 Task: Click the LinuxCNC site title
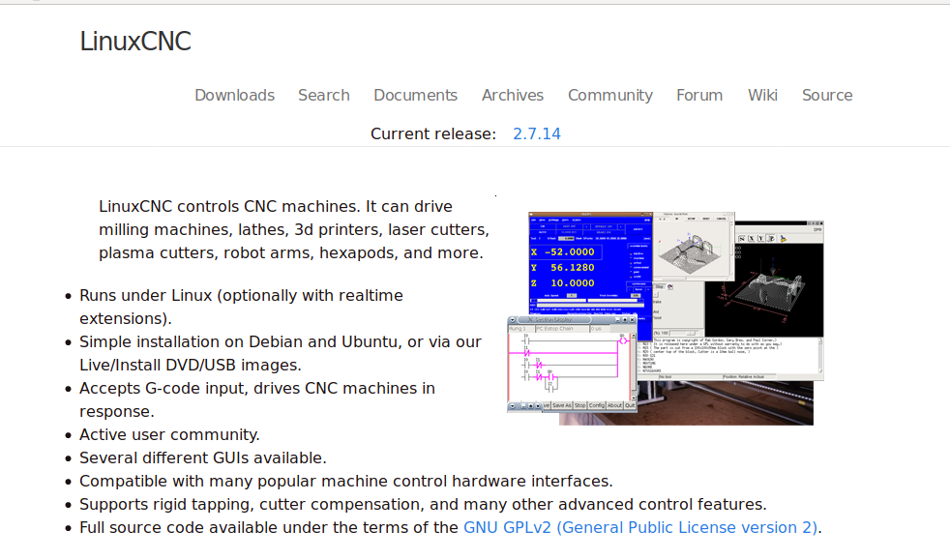(135, 42)
